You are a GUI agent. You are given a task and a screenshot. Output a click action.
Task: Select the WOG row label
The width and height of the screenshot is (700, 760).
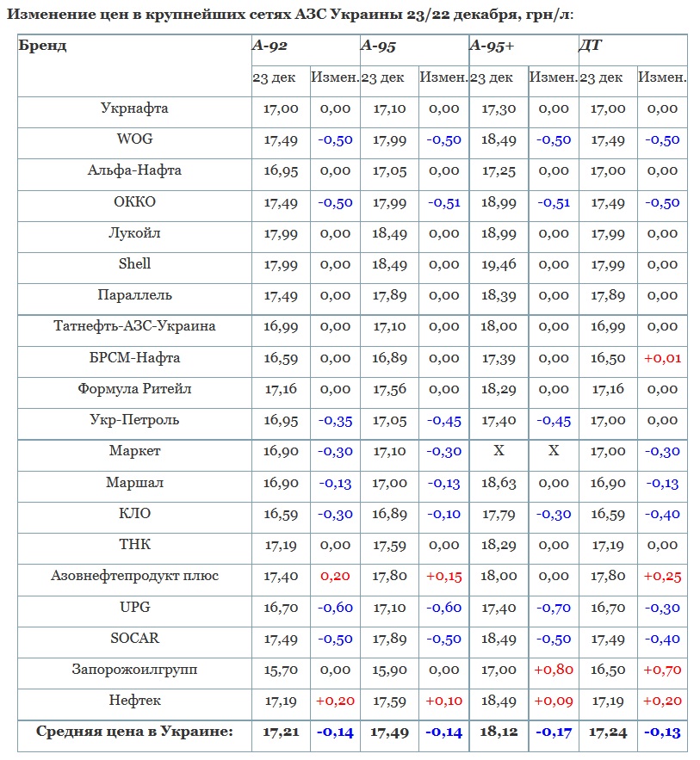coord(134,139)
